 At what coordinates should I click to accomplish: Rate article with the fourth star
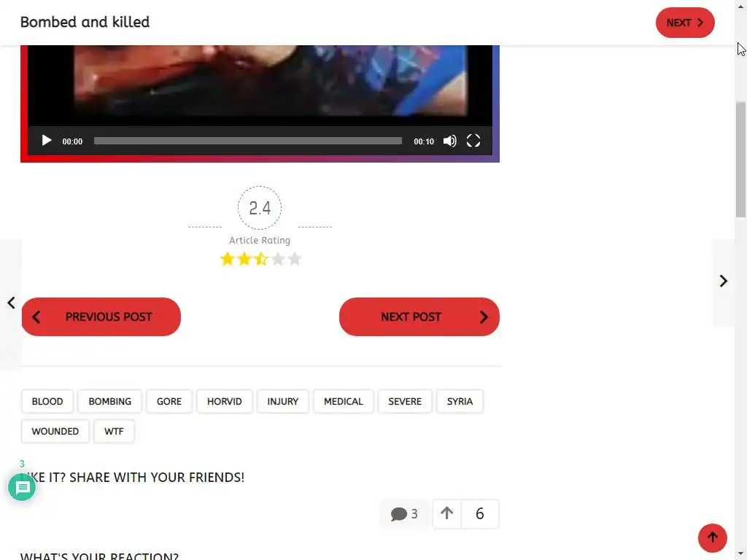tap(278, 259)
